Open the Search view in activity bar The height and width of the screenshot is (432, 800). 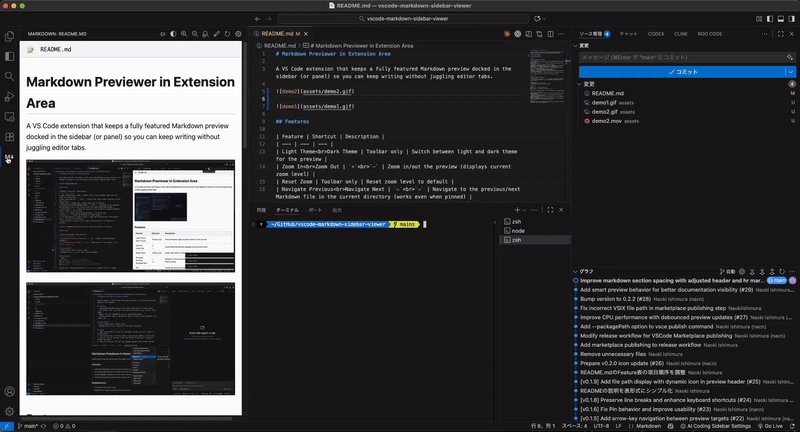point(9,77)
